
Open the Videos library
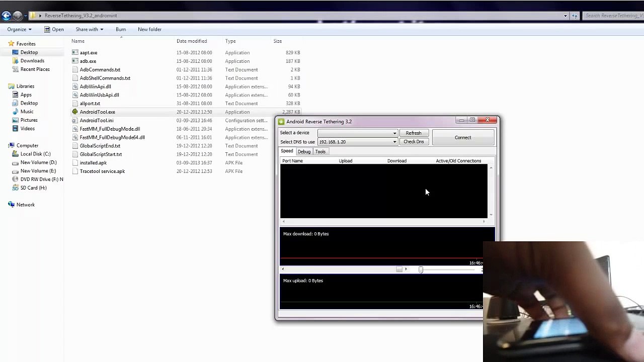click(x=28, y=129)
